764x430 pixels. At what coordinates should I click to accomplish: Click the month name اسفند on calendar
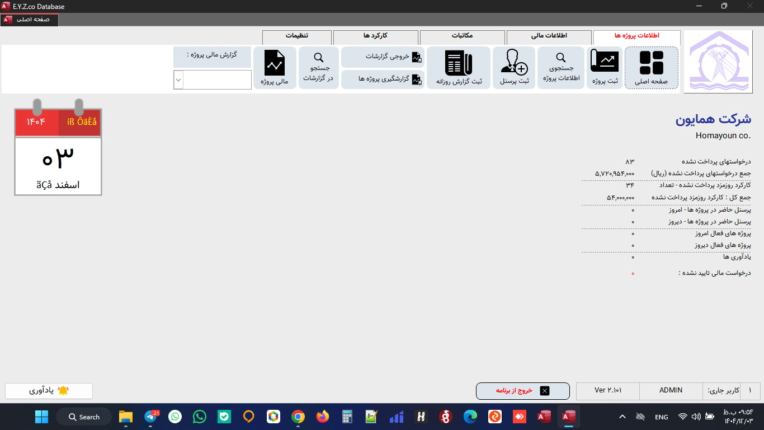pyautogui.click(x=67, y=185)
